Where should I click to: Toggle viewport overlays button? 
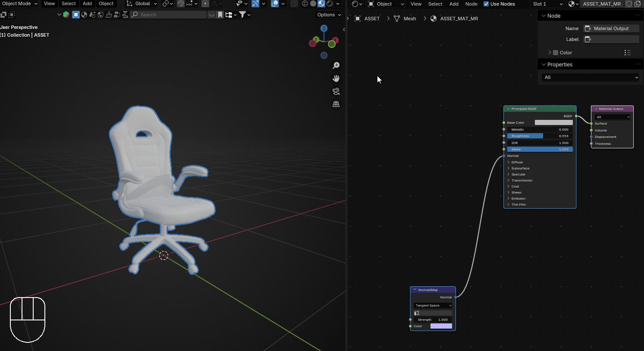[x=275, y=4]
